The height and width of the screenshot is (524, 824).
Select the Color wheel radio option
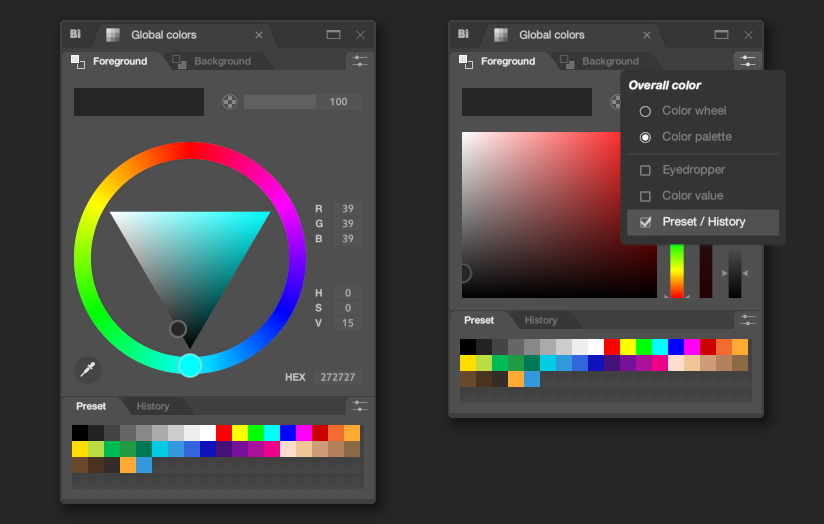645,111
